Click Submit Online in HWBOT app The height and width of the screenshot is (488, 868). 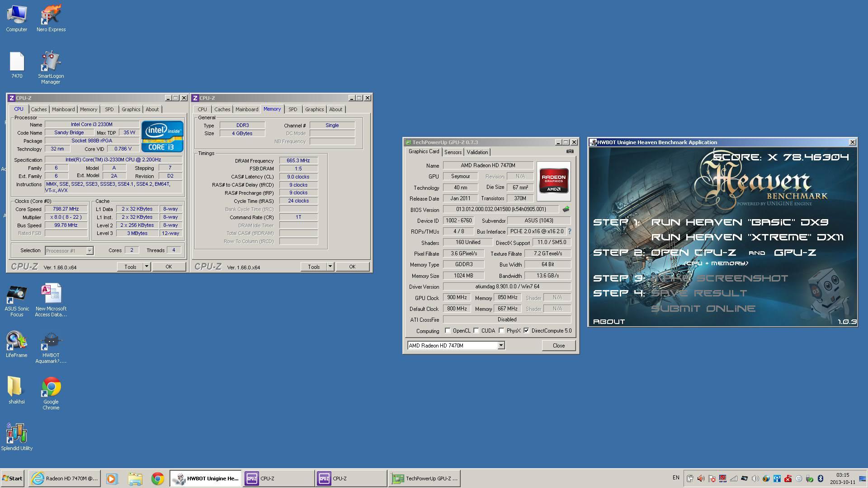pos(703,309)
